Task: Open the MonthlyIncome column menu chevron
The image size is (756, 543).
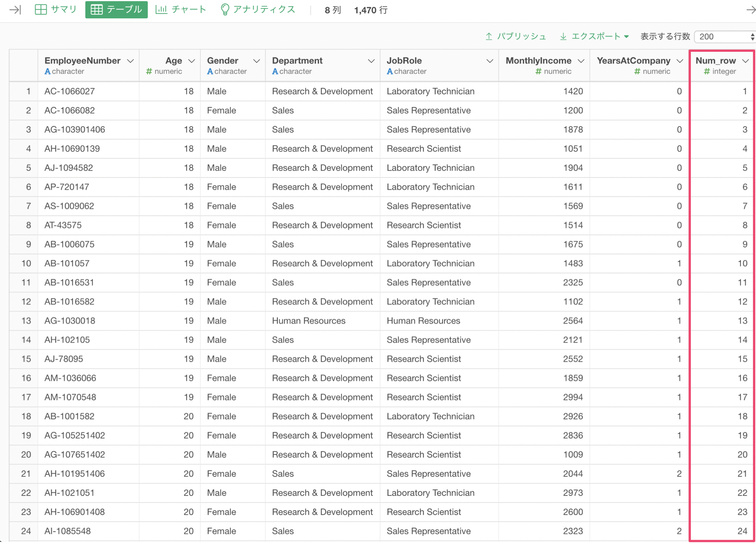Action: point(581,61)
